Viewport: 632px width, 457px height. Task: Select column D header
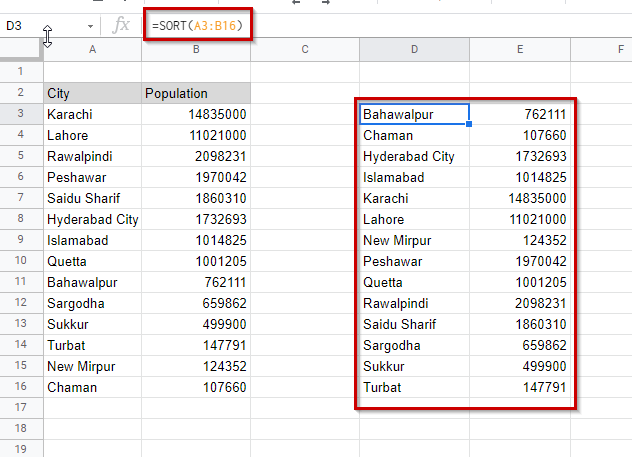tap(414, 50)
